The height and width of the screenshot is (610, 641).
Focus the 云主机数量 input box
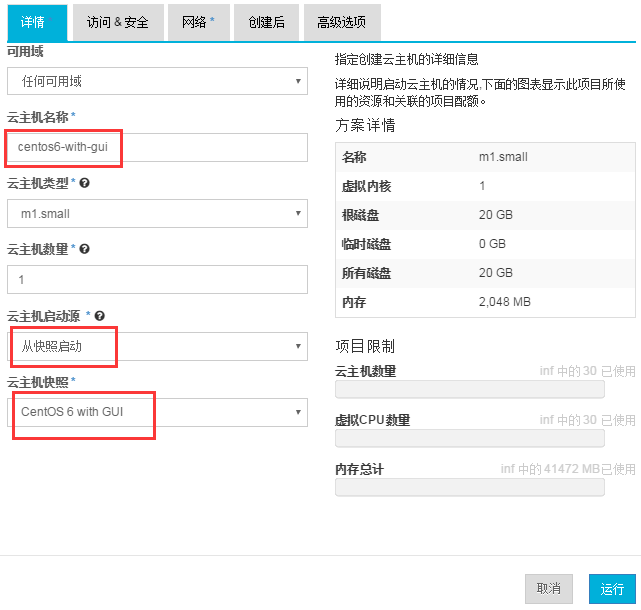pyautogui.click(x=157, y=279)
